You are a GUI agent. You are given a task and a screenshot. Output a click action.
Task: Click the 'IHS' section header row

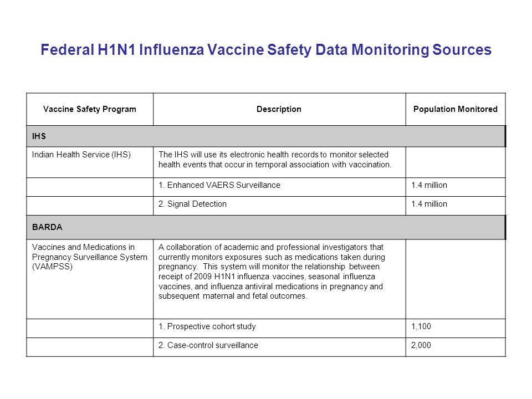pyautogui.click(x=266, y=136)
